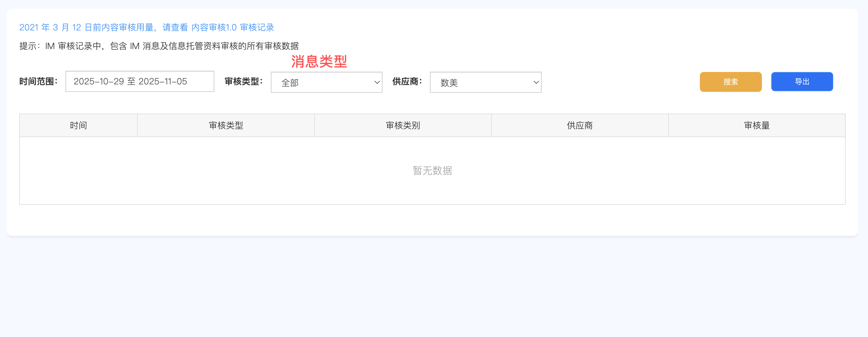Click the red 消息类型 annotation label
The width and height of the screenshot is (868, 337).
click(x=319, y=61)
